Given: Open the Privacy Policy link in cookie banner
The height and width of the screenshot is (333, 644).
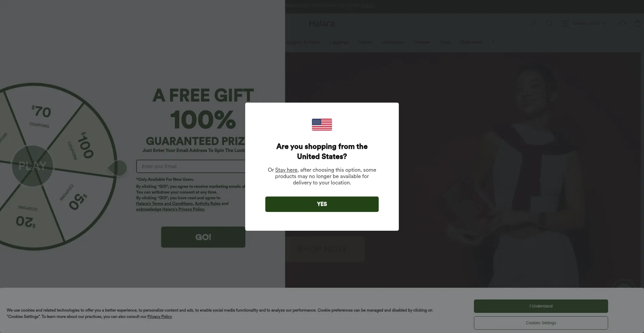Looking at the screenshot, I should 160,317.
